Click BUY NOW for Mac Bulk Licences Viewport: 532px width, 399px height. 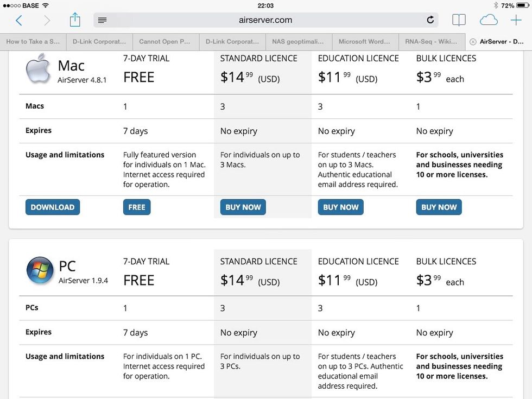439,207
